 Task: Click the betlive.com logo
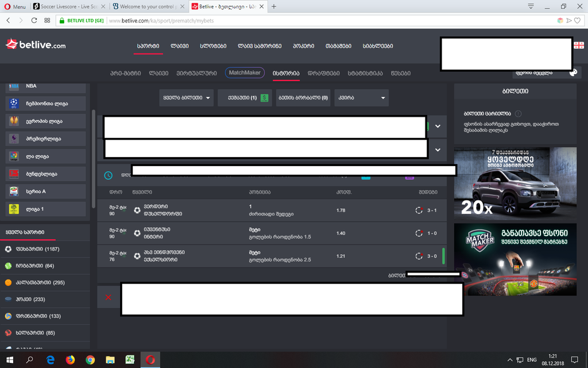tap(36, 45)
